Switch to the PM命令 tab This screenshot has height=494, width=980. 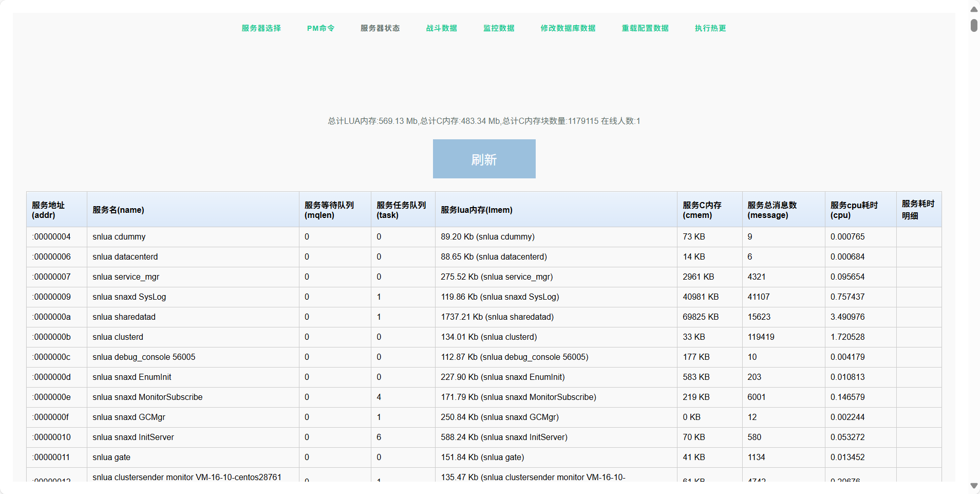[x=321, y=28]
